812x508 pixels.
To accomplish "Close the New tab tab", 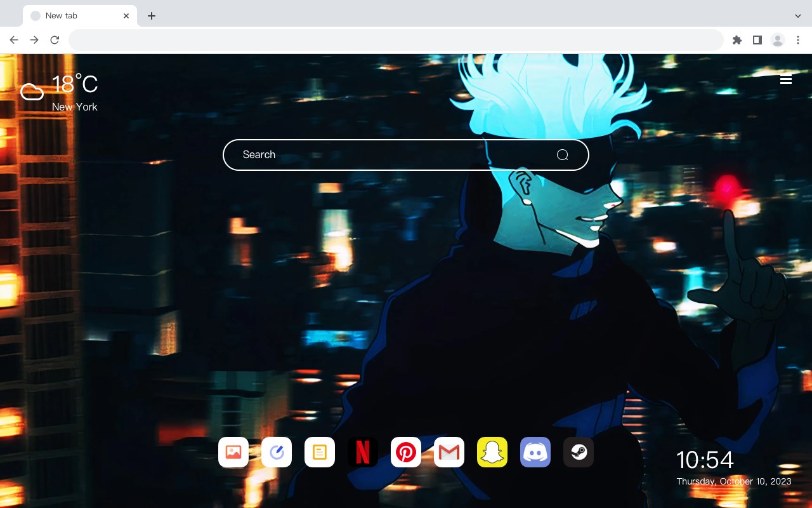I will pos(126,16).
